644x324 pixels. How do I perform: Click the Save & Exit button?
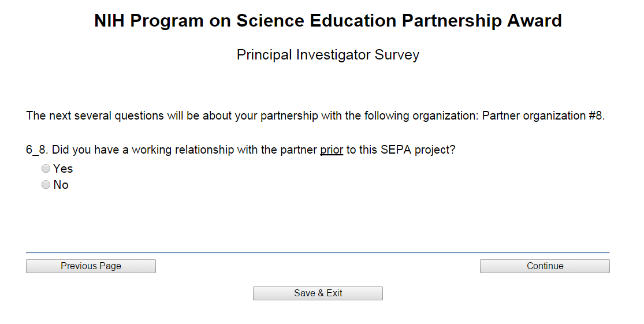318,293
